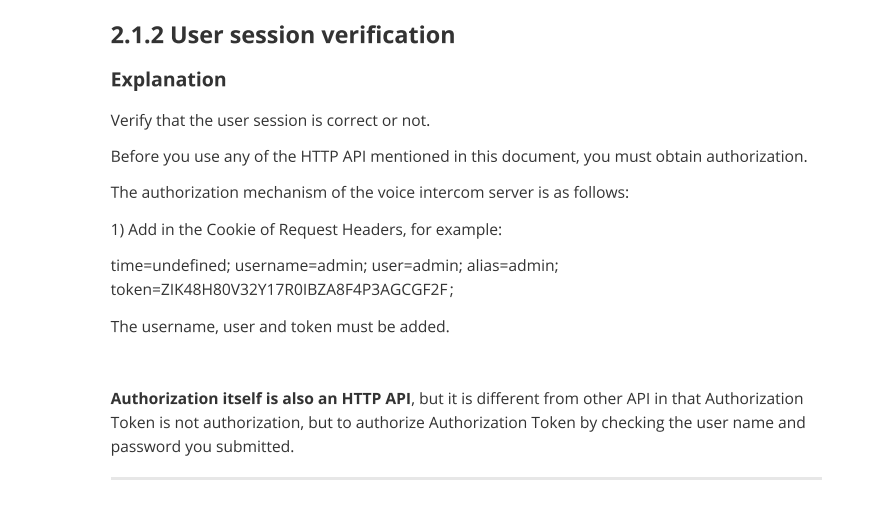Screen dimensions: 890x528
Task: Click the "time=undefined" cookie value
Action: (x=170, y=266)
